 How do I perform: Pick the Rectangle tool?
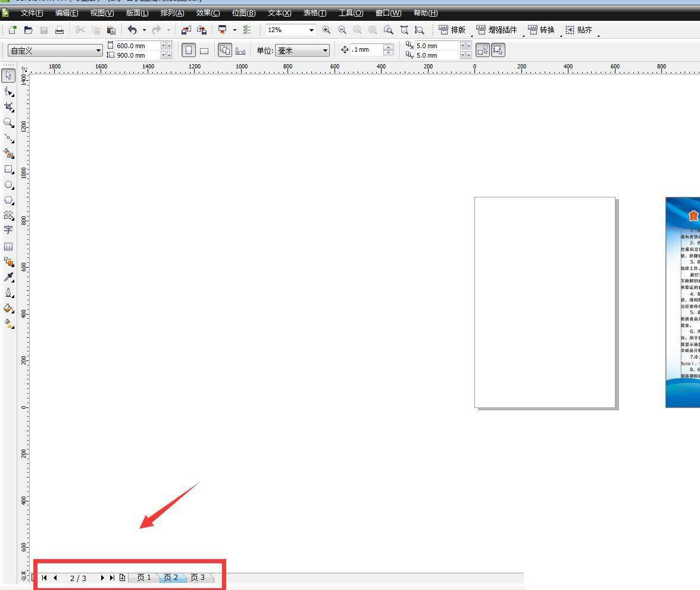click(x=8, y=170)
